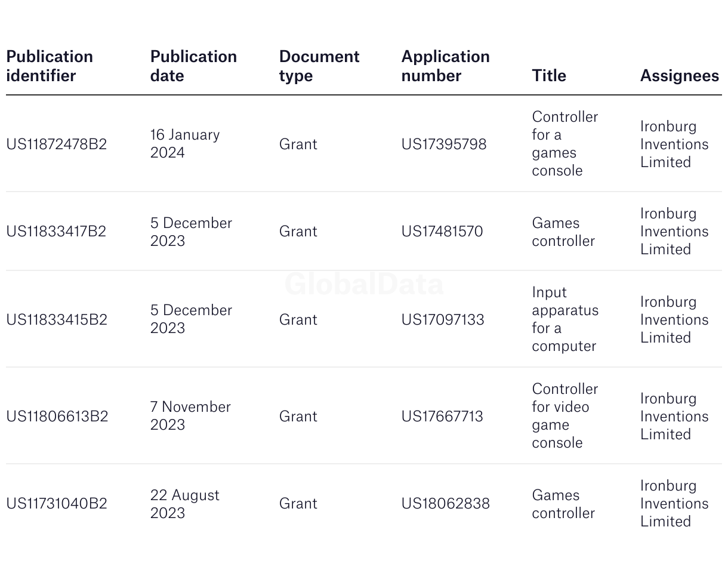Click the Publication identifier column header

click(50, 66)
